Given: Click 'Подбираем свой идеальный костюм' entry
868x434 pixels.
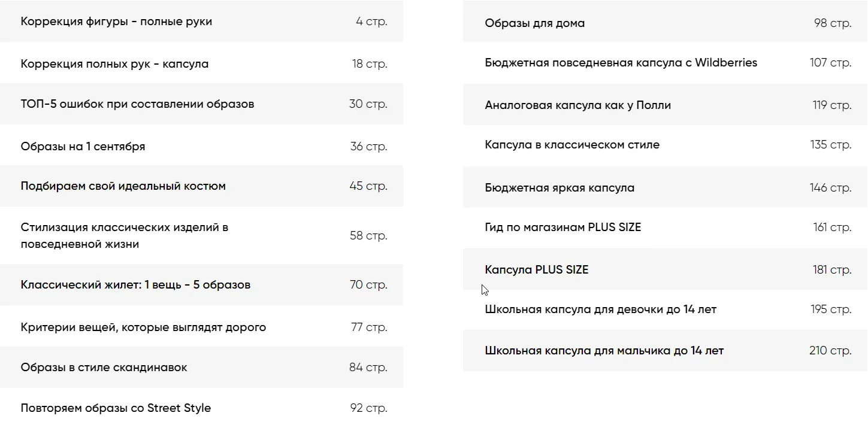Looking at the screenshot, I should click(x=123, y=186).
